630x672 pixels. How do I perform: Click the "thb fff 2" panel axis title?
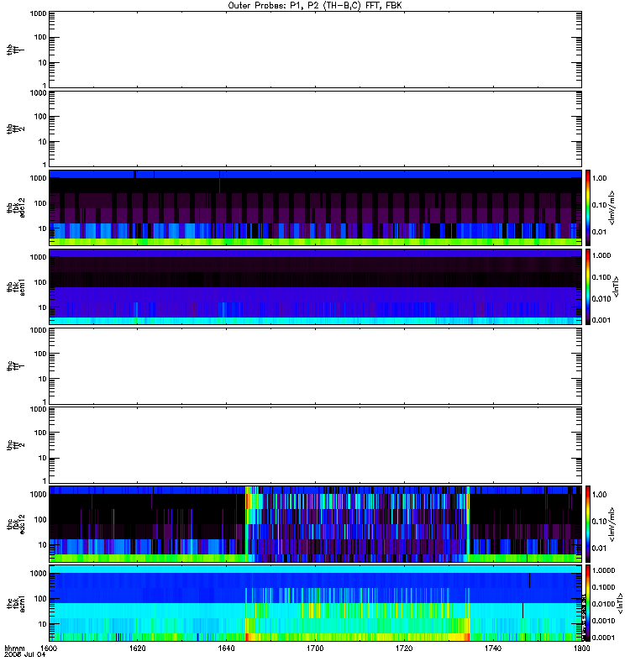coord(15,129)
